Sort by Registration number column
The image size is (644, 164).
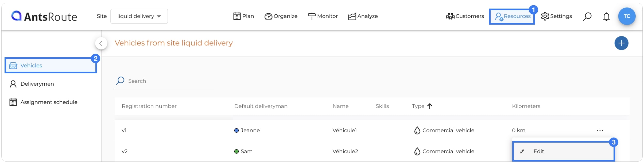(x=149, y=106)
